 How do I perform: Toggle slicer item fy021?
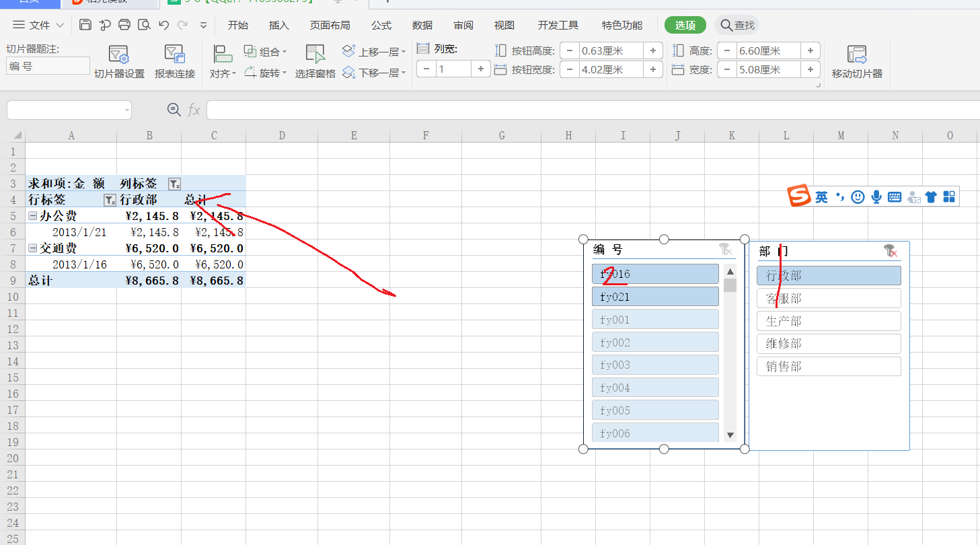655,297
